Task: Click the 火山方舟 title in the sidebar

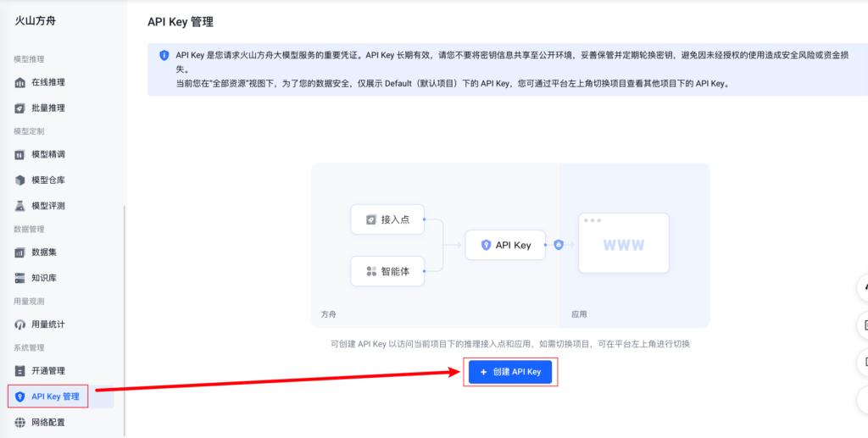Action: pyautogui.click(x=36, y=21)
